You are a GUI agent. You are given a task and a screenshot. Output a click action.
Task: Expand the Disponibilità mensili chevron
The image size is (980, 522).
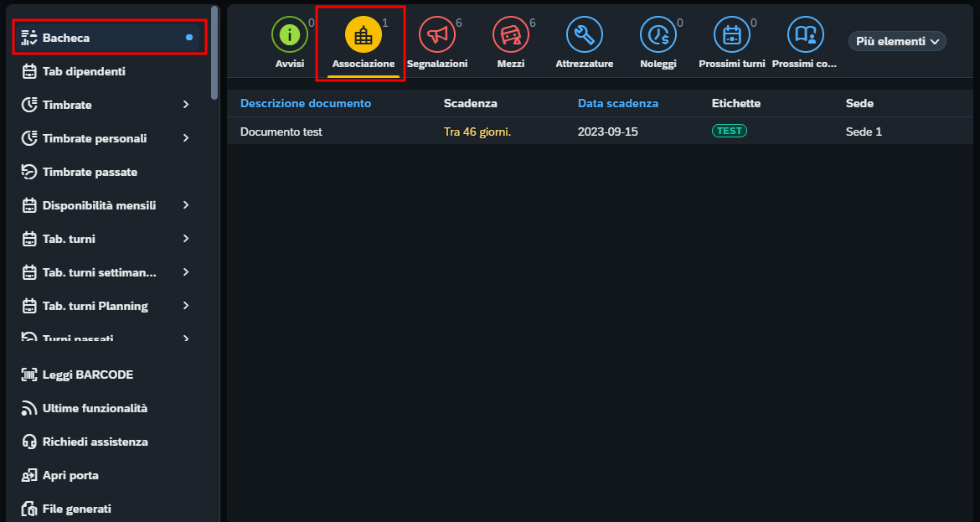186,205
